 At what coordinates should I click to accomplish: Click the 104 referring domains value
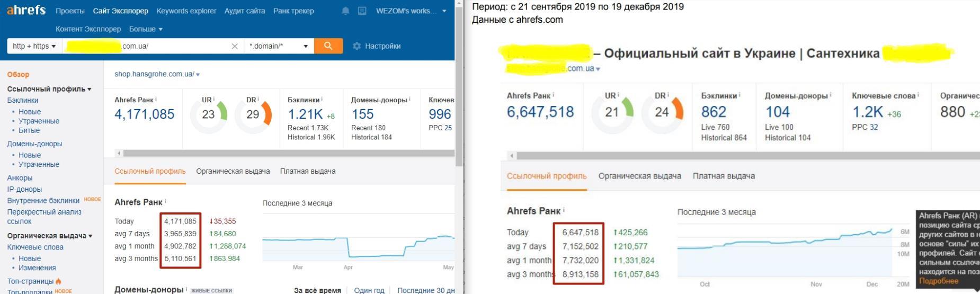point(777,112)
